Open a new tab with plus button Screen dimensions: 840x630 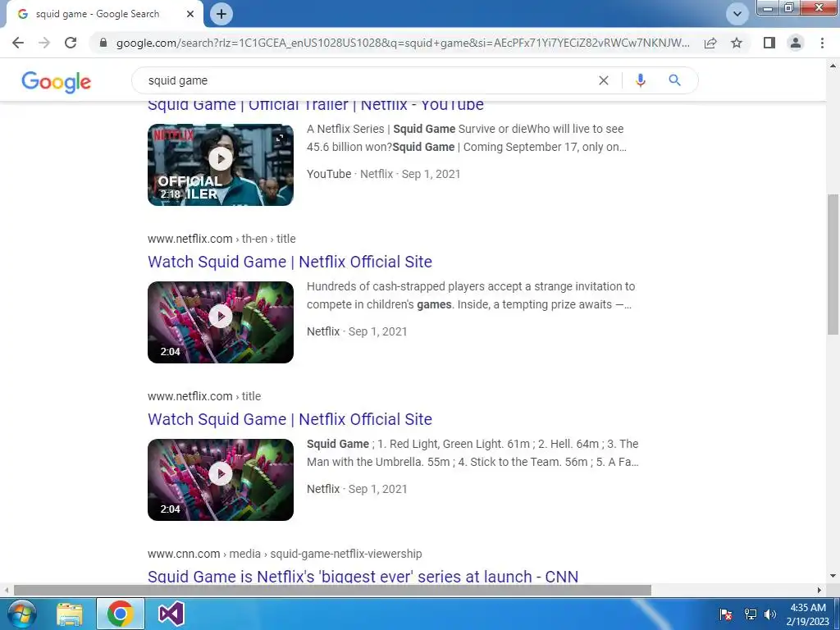coord(221,14)
